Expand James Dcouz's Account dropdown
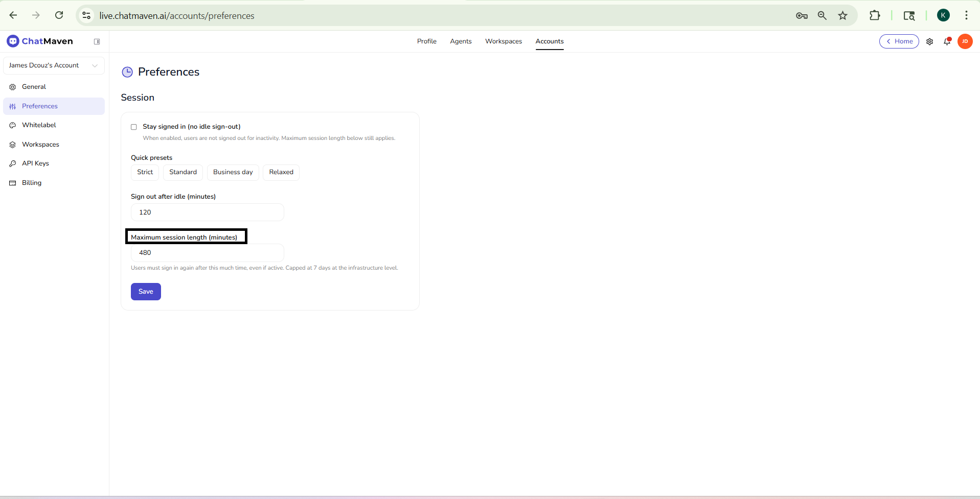 [54, 65]
